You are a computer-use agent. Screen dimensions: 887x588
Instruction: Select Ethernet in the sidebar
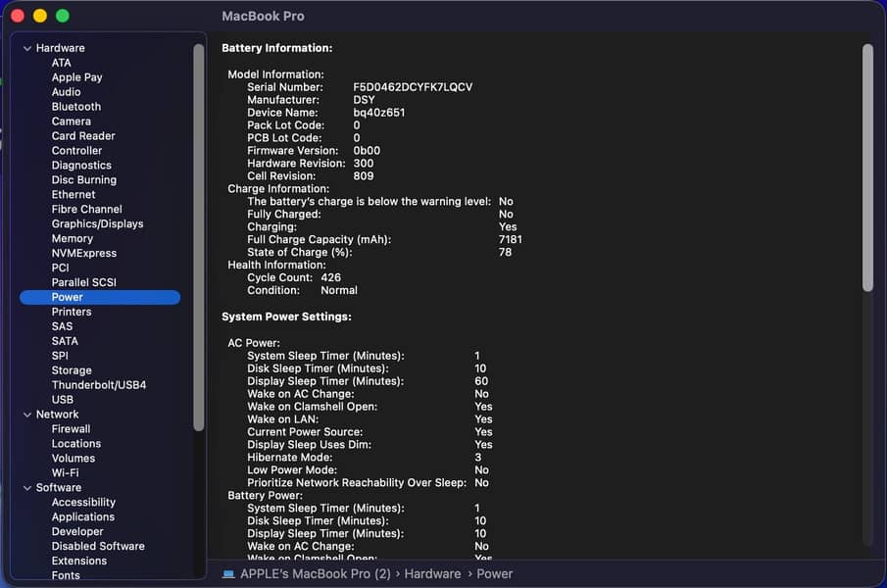[74, 194]
